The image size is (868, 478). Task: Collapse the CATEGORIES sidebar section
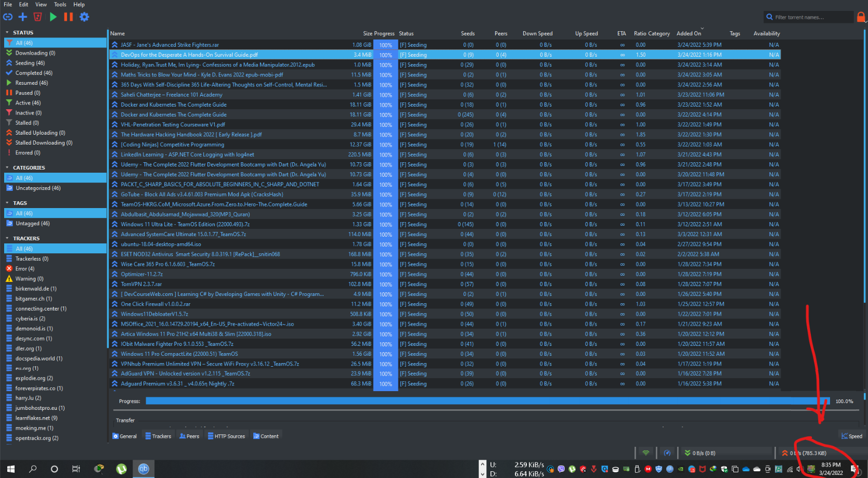[x=7, y=168]
